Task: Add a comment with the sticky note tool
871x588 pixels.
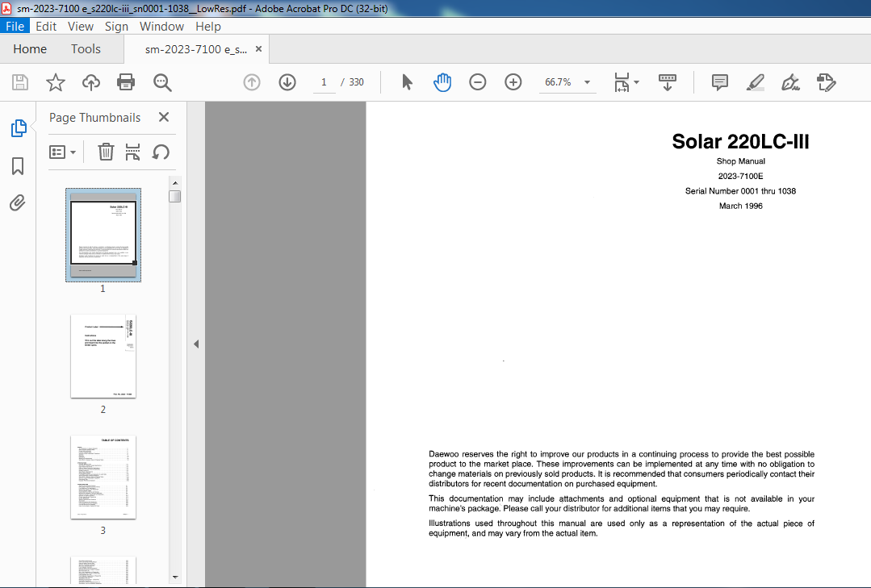Action: coord(720,82)
